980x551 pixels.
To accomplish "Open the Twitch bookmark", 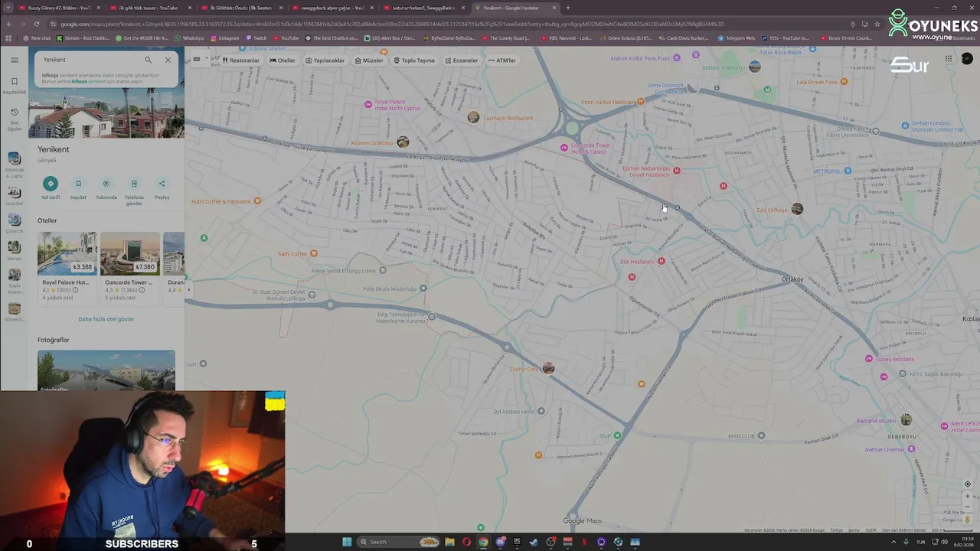I will (x=256, y=37).
